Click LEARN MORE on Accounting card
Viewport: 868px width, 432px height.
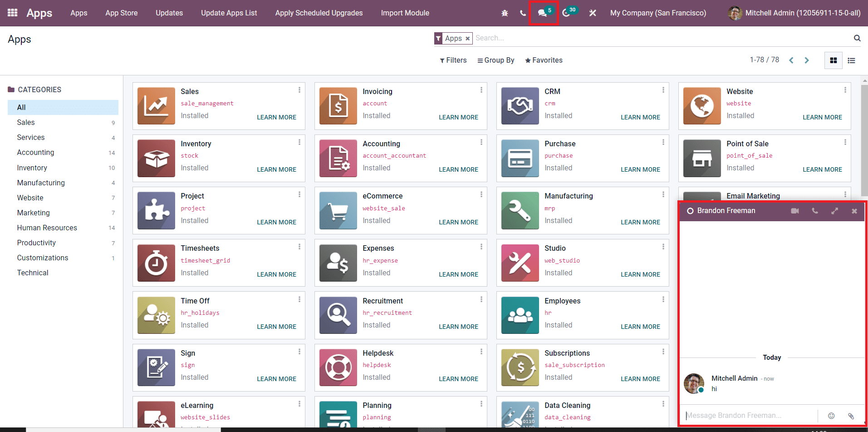(458, 169)
